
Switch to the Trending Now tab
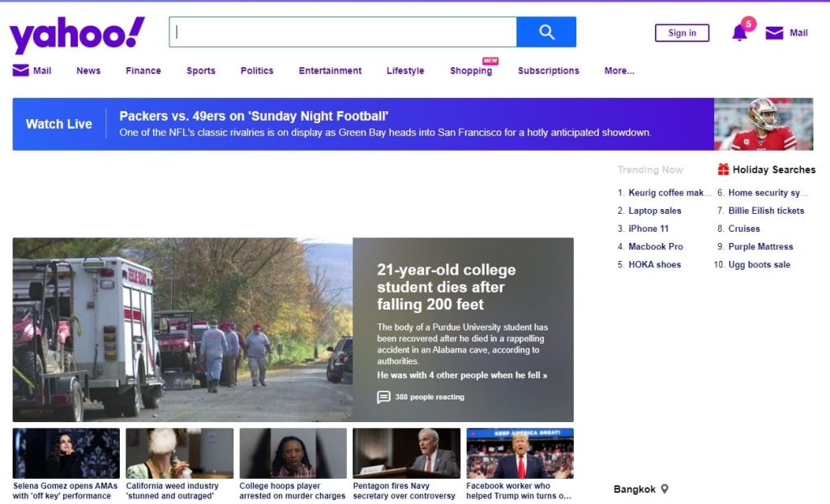650,169
